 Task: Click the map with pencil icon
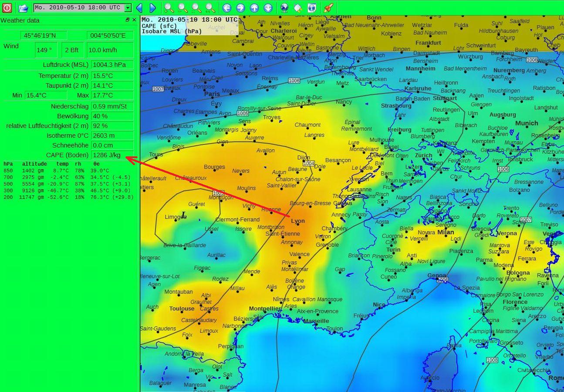pos(298,7)
